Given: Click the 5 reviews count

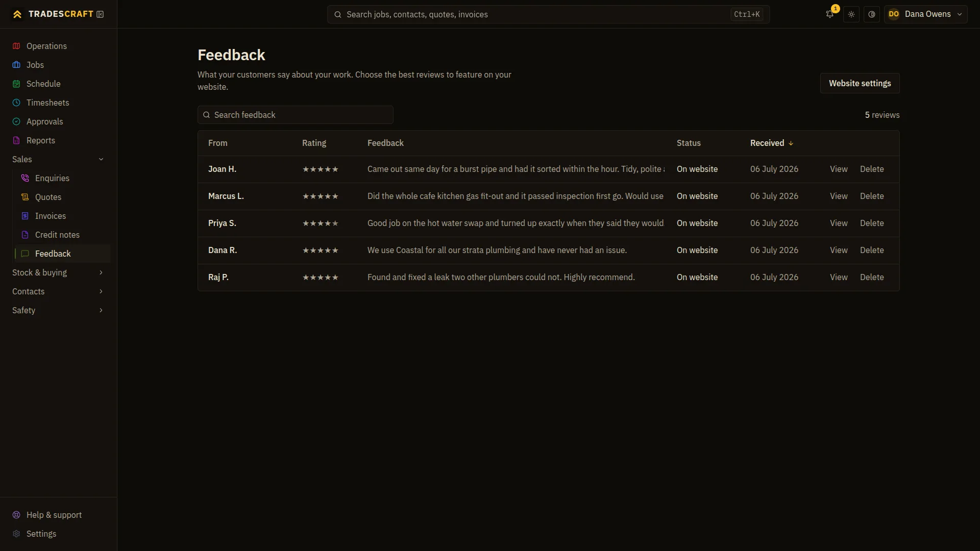Looking at the screenshot, I should coord(882,115).
